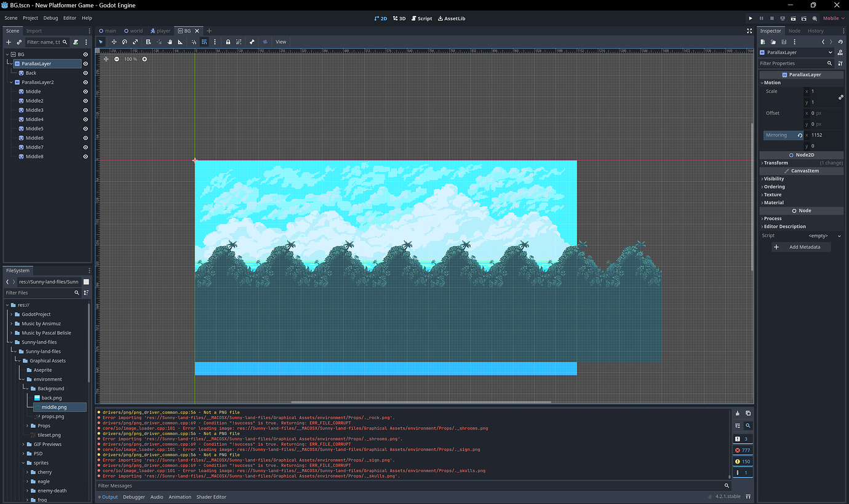Clear the Output log with the broom icon

pos(738,413)
